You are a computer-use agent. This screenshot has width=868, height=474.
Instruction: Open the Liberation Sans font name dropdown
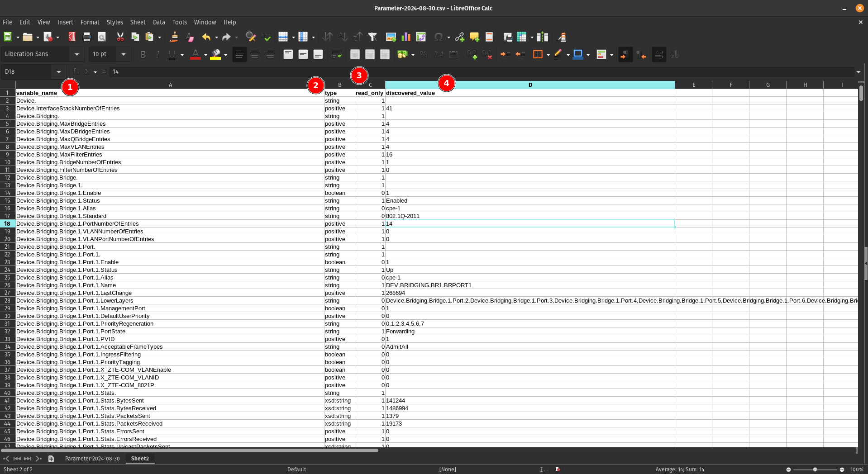pos(77,54)
